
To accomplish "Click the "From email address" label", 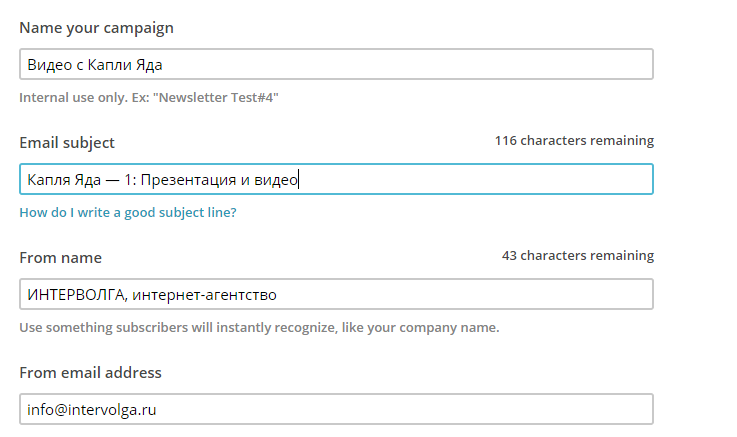I will (x=90, y=373).
